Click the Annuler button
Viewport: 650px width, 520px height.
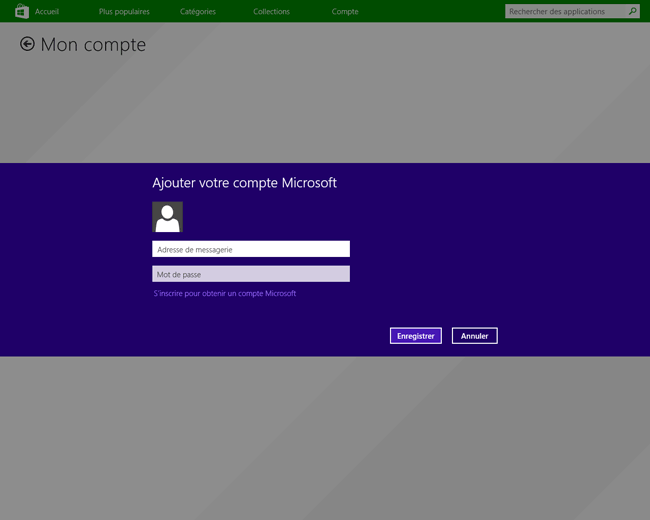475,336
